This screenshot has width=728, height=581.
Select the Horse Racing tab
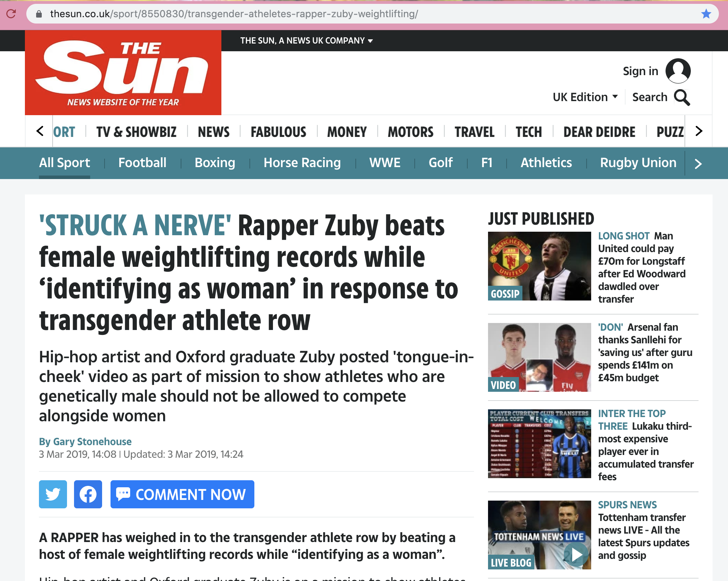[x=302, y=163]
